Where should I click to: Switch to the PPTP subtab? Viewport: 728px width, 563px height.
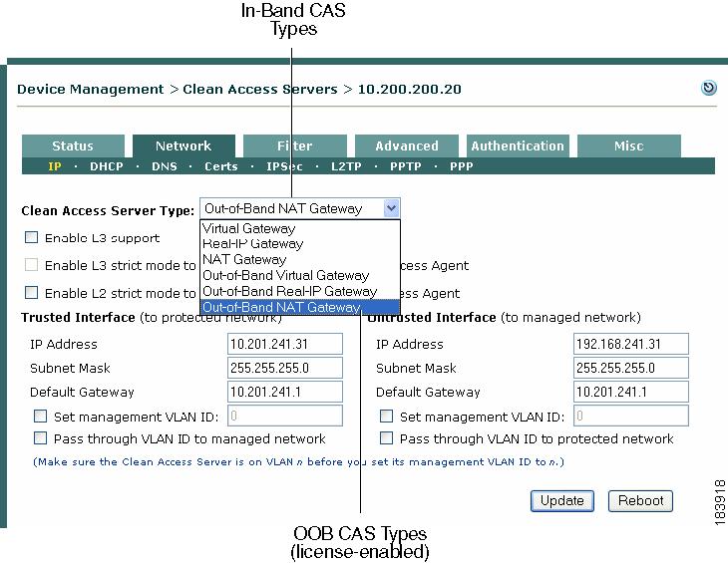(x=405, y=166)
